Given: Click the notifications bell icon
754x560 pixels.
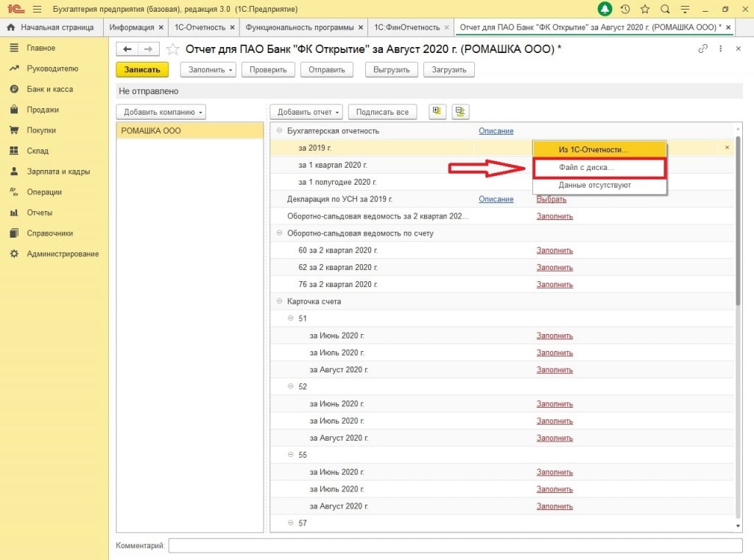Looking at the screenshot, I should [x=605, y=9].
